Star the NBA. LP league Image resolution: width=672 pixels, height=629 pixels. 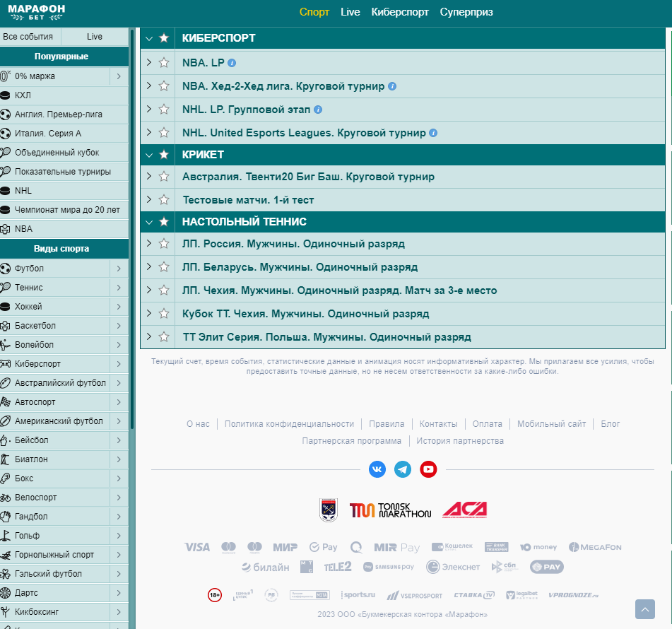pyautogui.click(x=164, y=63)
